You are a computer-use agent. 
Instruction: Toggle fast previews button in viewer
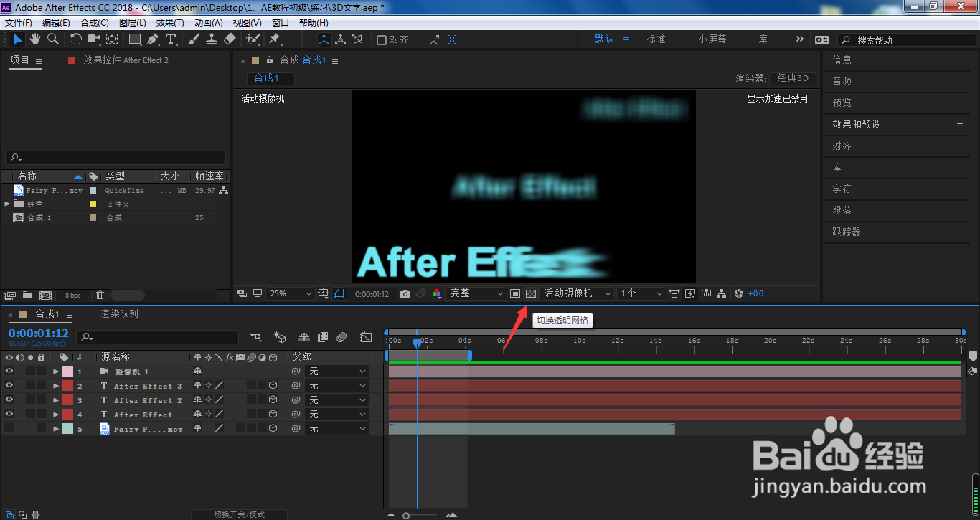click(x=690, y=293)
